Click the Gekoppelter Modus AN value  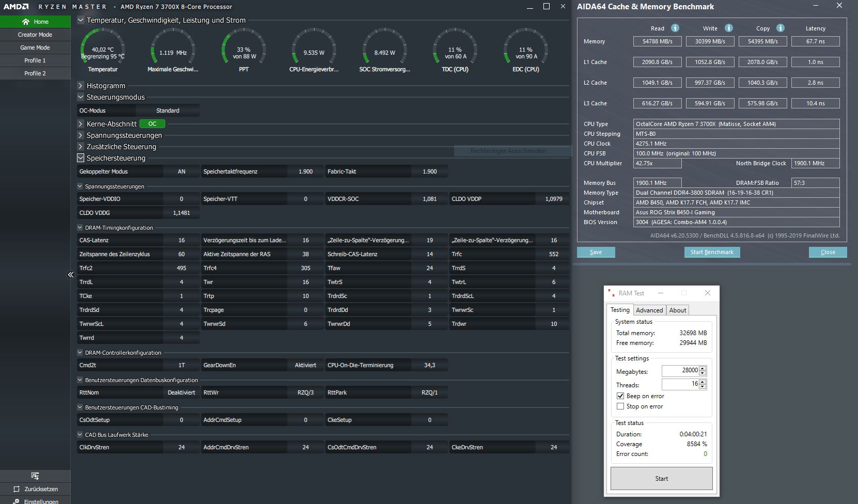pyautogui.click(x=181, y=171)
